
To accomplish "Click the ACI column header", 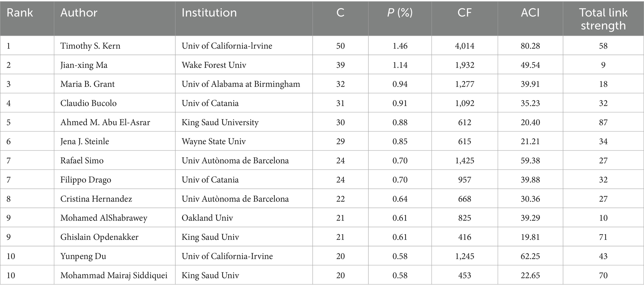I will tap(530, 13).
